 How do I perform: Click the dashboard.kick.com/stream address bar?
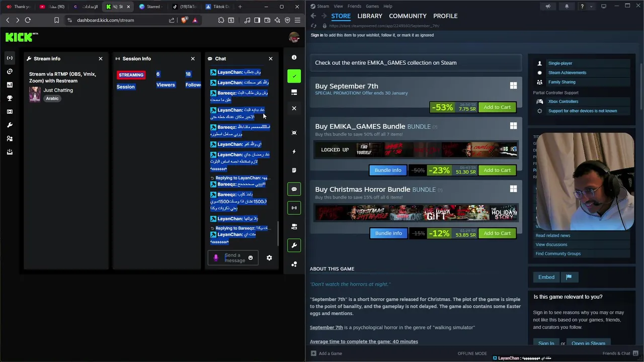click(105, 20)
